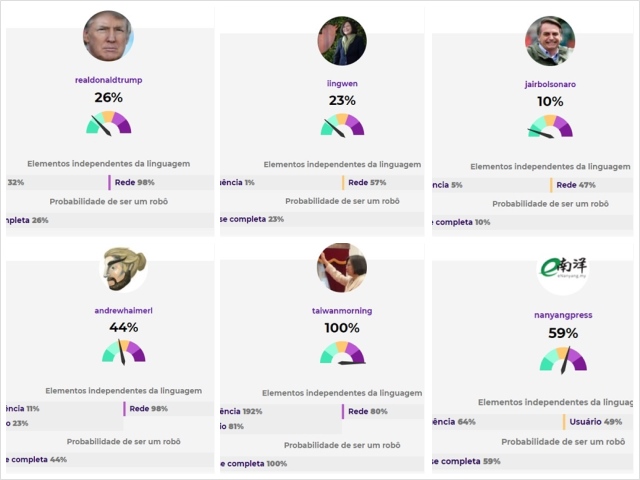This screenshot has width=640, height=480.
Task: Click nanyangpress logo avatar
Action: pyautogui.click(x=563, y=272)
